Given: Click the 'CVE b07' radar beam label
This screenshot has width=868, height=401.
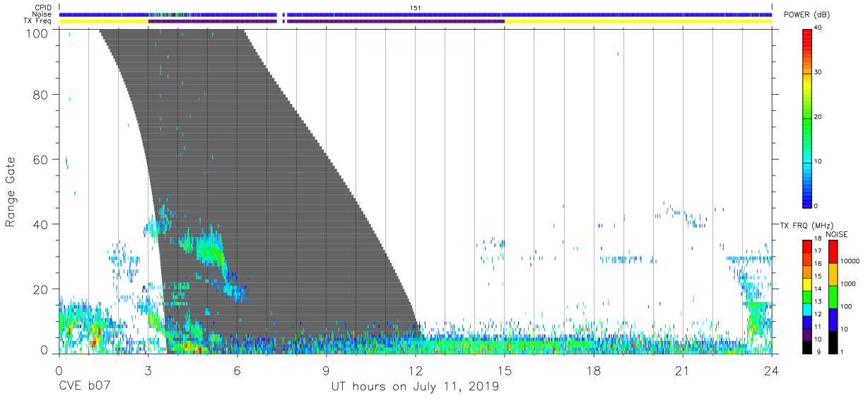Looking at the screenshot, I should click(x=84, y=387).
